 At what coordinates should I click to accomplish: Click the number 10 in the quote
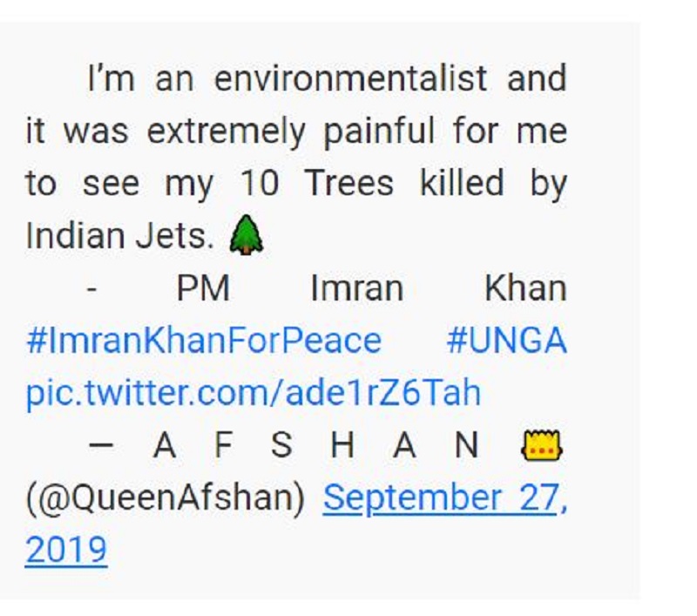(x=260, y=184)
